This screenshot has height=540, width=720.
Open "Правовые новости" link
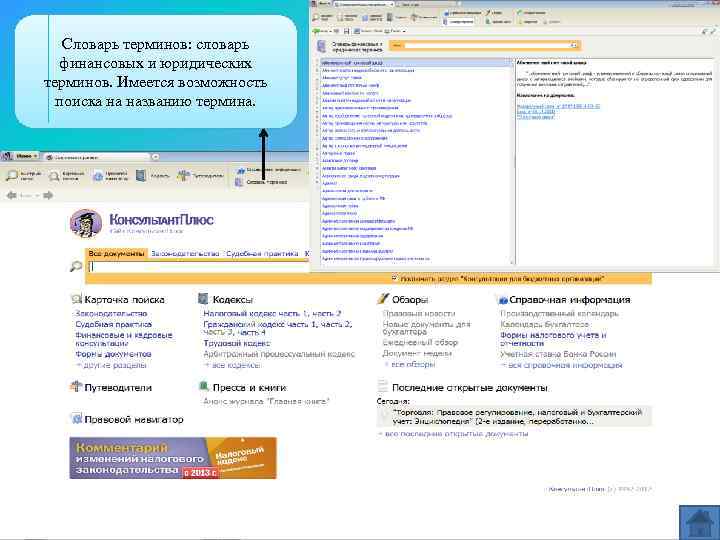419,314
